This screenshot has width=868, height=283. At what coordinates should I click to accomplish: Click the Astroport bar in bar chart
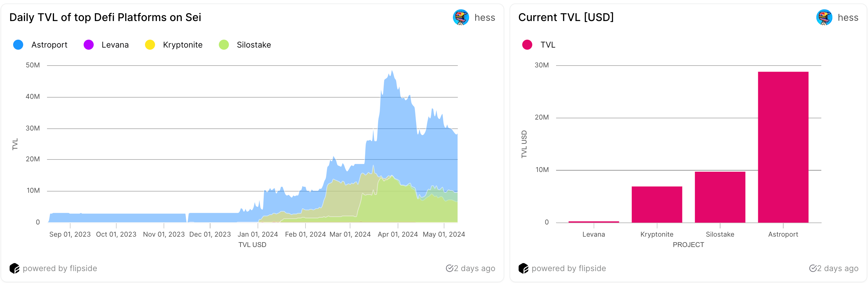[x=783, y=147]
